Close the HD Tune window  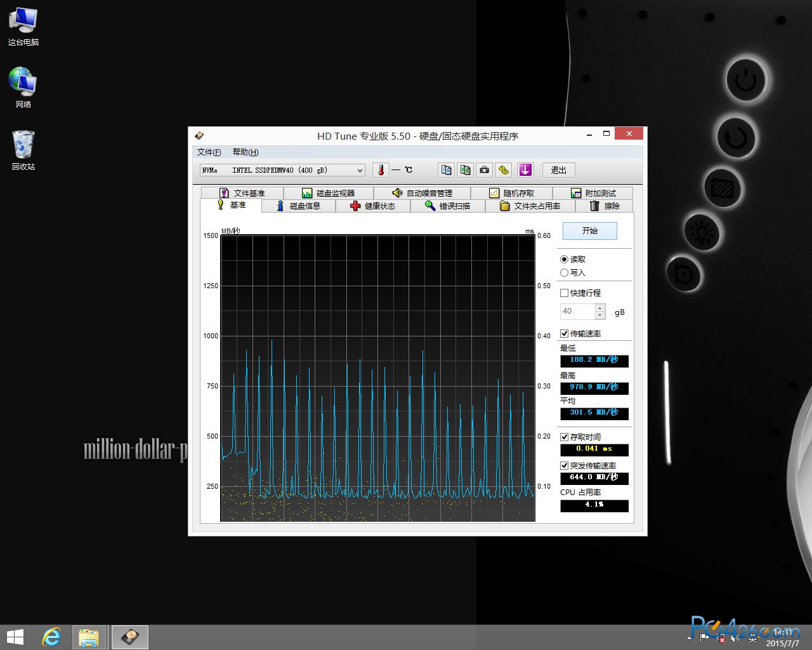click(x=629, y=134)
